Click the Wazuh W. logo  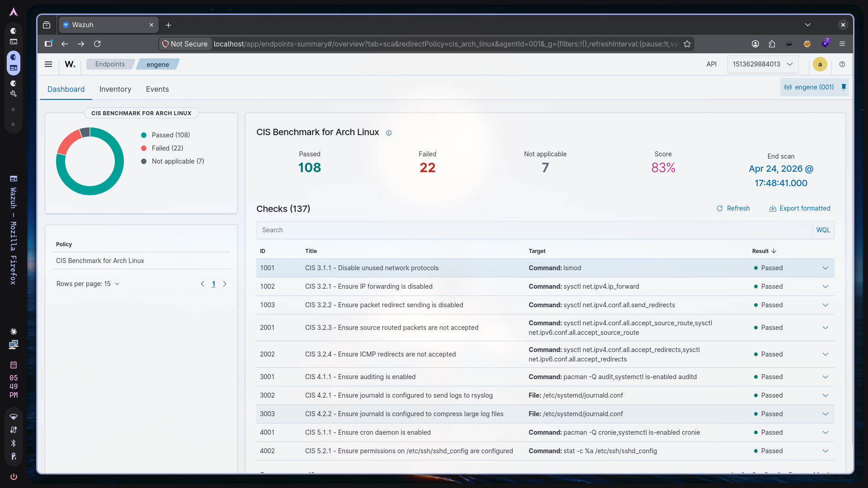pos(70,64)
